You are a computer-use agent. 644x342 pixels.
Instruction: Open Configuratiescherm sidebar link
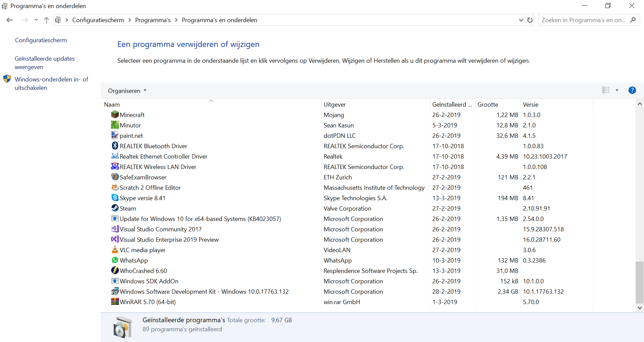coord(41,40)
